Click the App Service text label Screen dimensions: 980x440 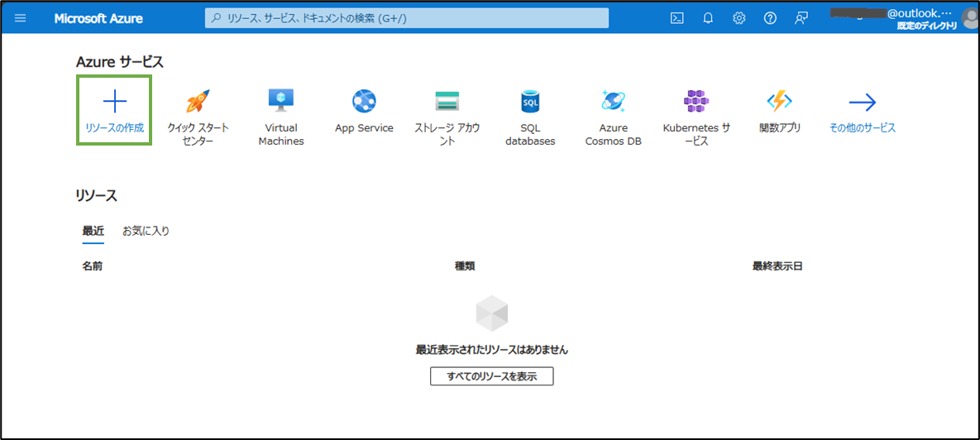coord(365,128)
